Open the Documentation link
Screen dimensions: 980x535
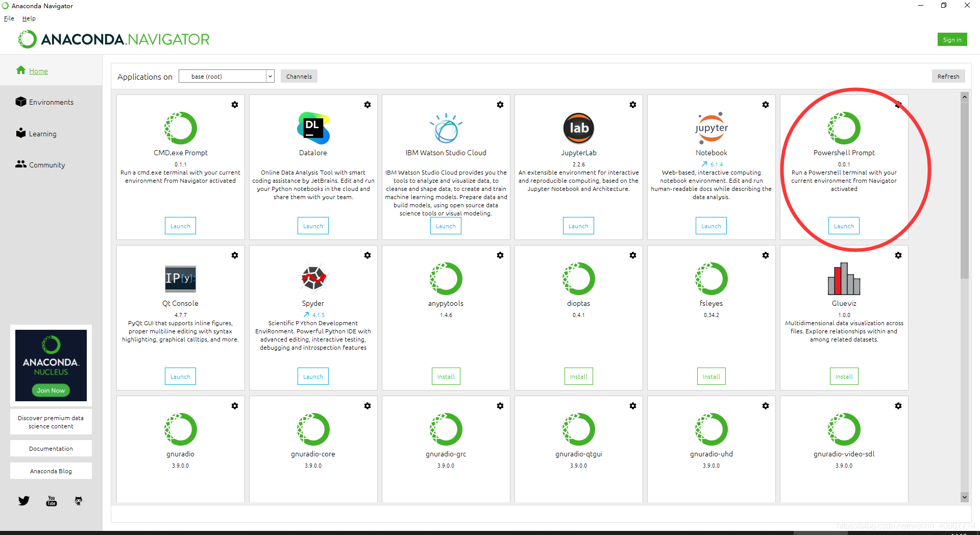click(x=51, y=449)
